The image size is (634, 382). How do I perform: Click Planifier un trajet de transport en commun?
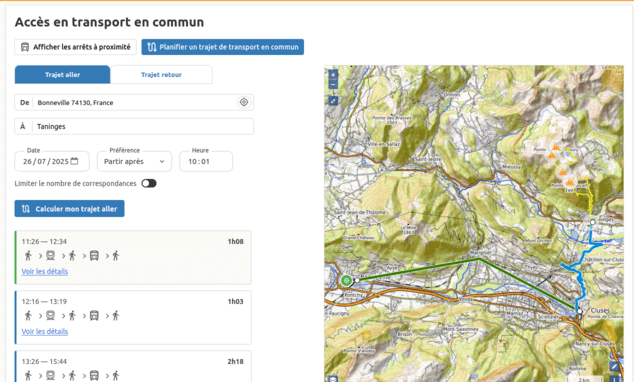[222, 47]
